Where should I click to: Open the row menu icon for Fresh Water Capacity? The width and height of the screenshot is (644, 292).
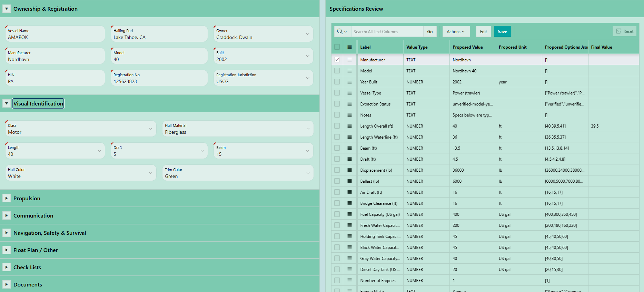[x=349, y=225]
